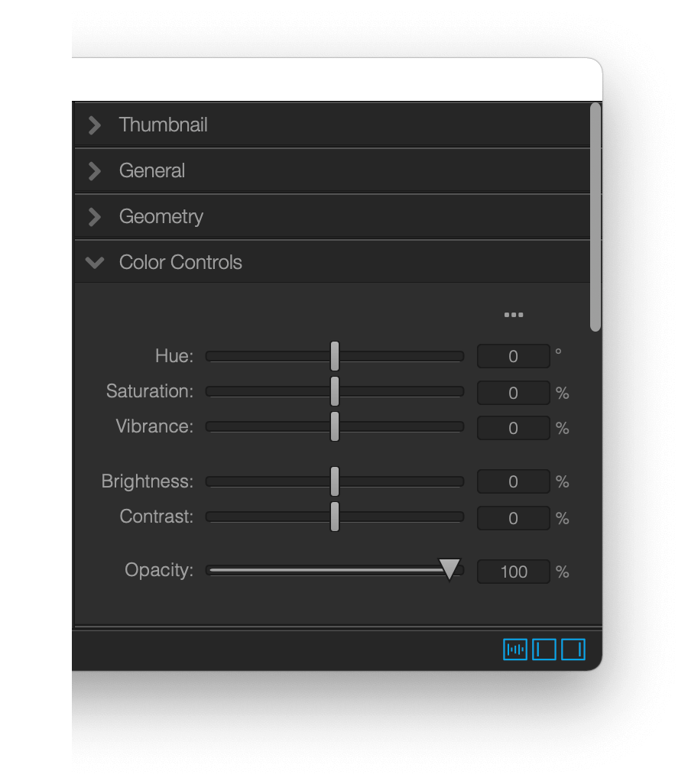Click the Vibrance slider handle
This screenshot has height=784, width=688.
[335, 426]
